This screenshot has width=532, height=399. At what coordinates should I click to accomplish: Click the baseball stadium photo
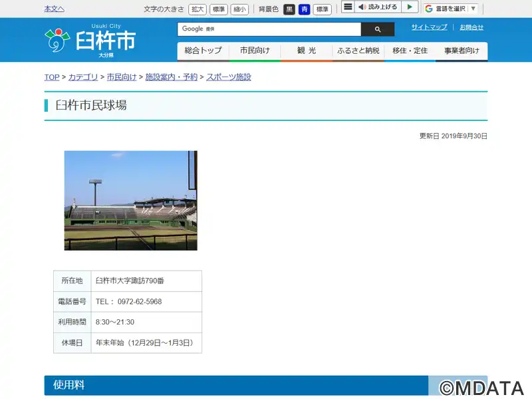tap(130, 201)
